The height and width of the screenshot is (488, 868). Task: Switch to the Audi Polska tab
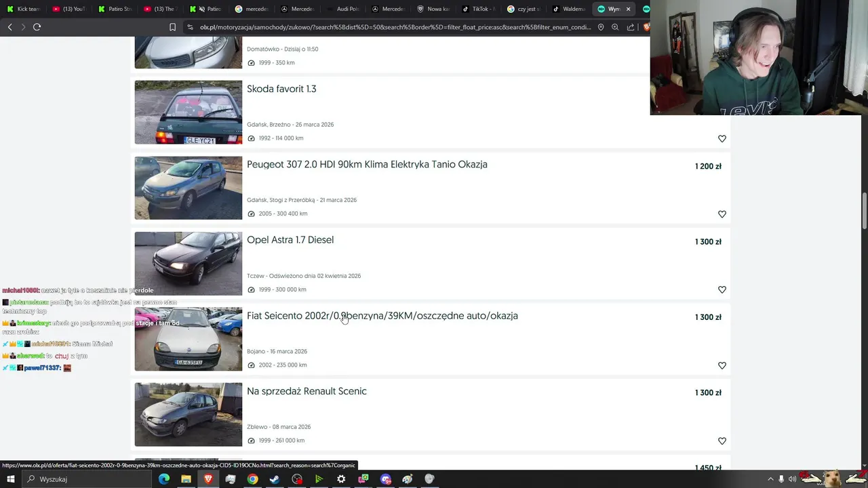(342, 9)
